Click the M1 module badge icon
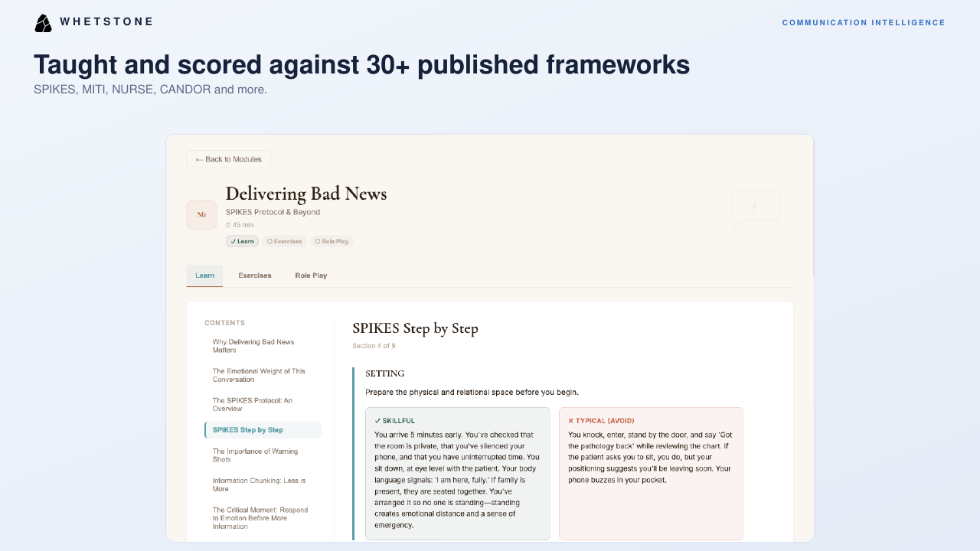This screenshot has height=551, width=980. click(x=201, y=215)
